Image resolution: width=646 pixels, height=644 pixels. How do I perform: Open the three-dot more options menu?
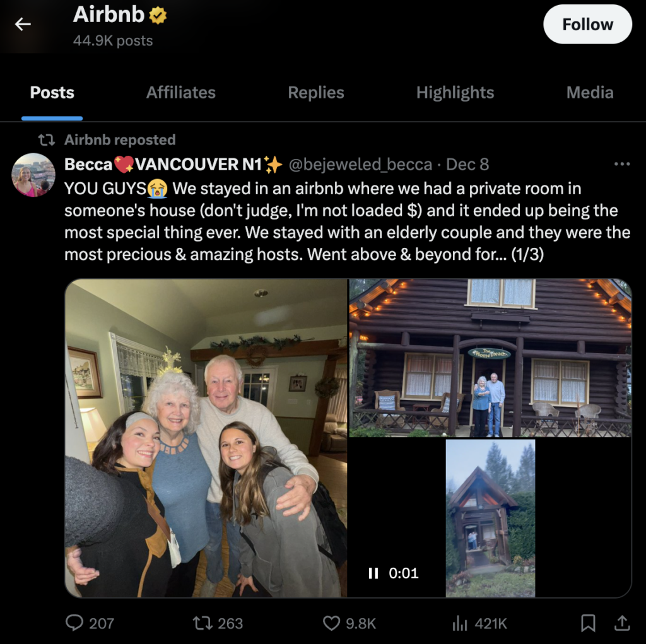point(621,164)
